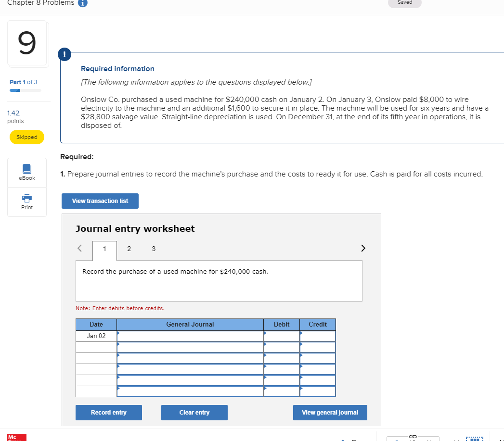Switch to worksheet tab 3

(x=154, y=249)
